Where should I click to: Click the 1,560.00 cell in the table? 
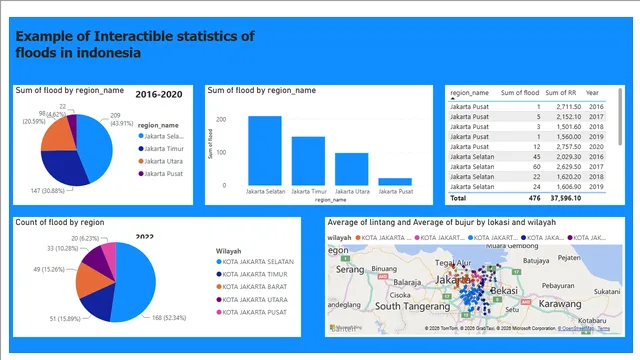tap(569, 137)
